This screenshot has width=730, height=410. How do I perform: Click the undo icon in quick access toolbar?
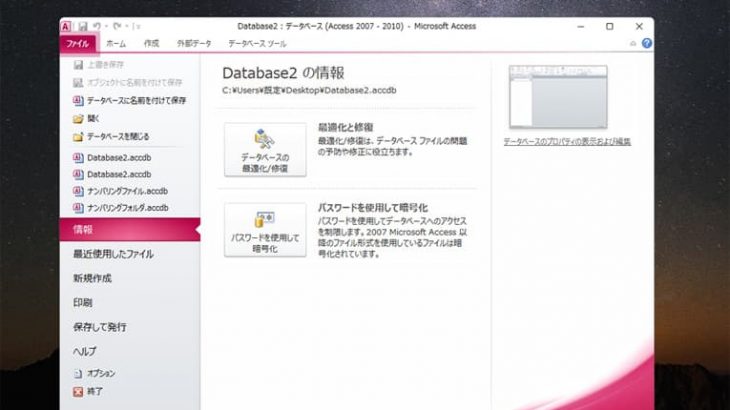click(x=97, y=26)
